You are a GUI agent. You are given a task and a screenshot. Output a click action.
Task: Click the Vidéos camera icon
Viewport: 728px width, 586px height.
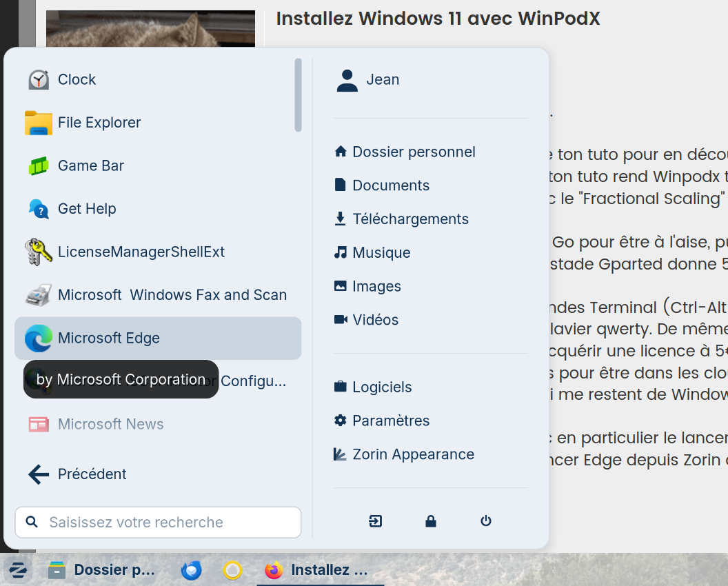click(341, 319)
